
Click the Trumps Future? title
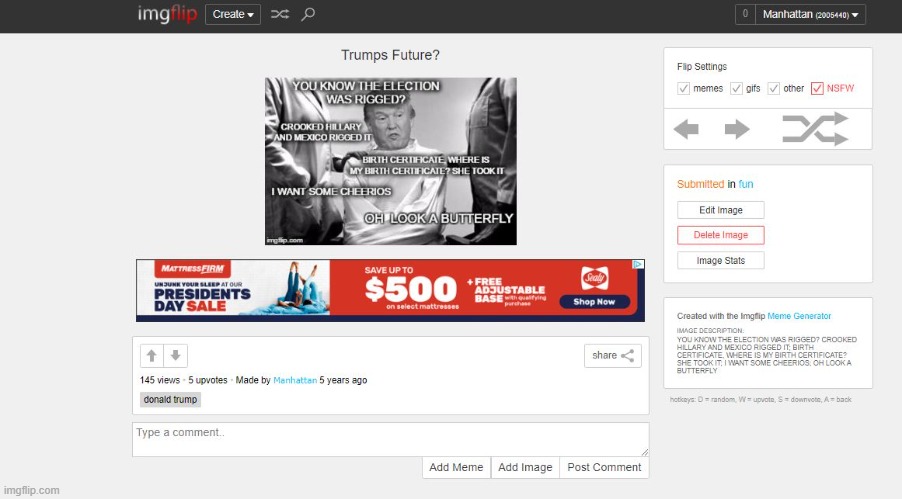tap(390, 55)
